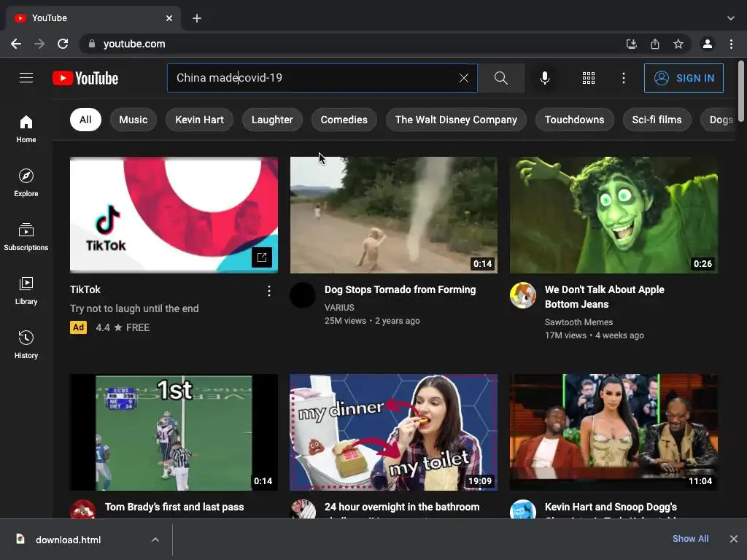Open Dog Stops Tornado from Forming title
Viewport: 747px width, 560px height.
[400, 289]
